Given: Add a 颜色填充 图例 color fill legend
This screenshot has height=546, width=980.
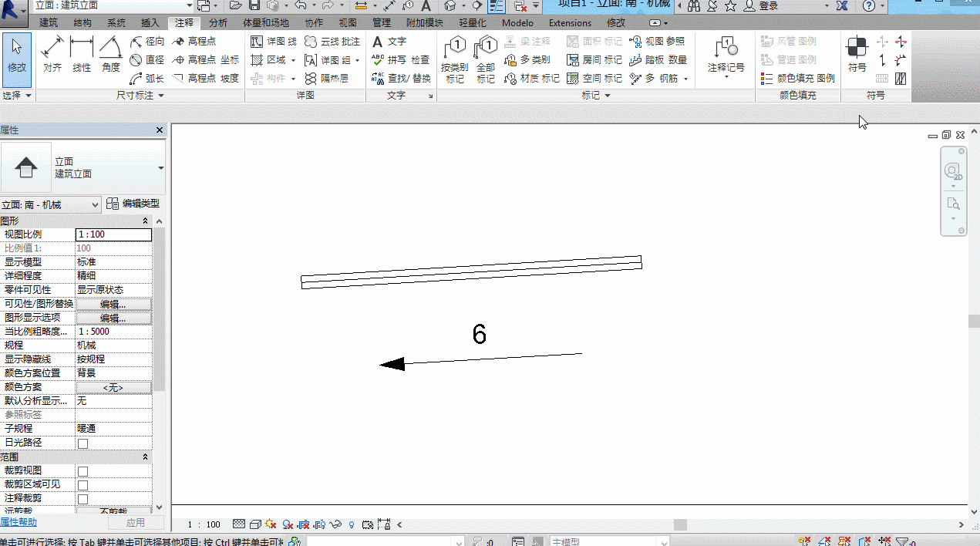Looking at the screenshot, I should [x=797, y=79].
